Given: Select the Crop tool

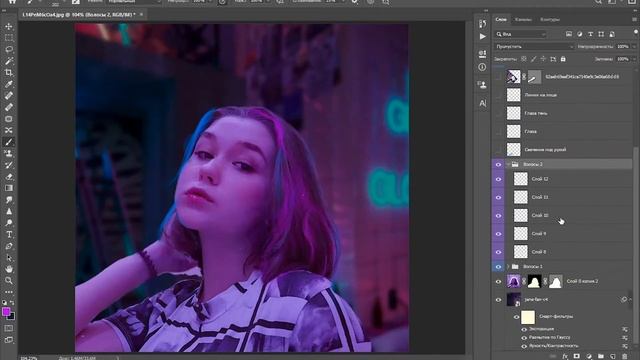Looking at the screenshot, I should tap(9, 73).
